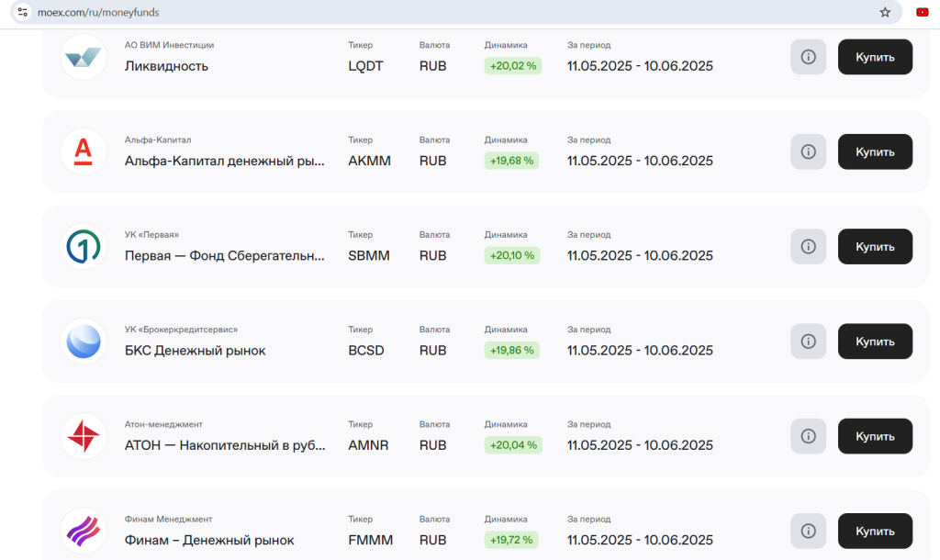This screenshot has width=940, height=560.
Task: Open the Ликвидность fund name link
Action: click(166, 66)
